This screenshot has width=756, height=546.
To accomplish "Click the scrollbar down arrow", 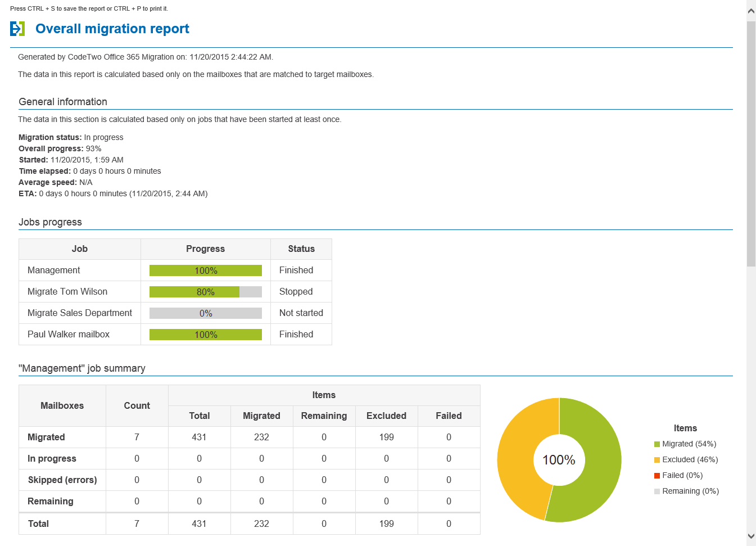I will (751, 535).
